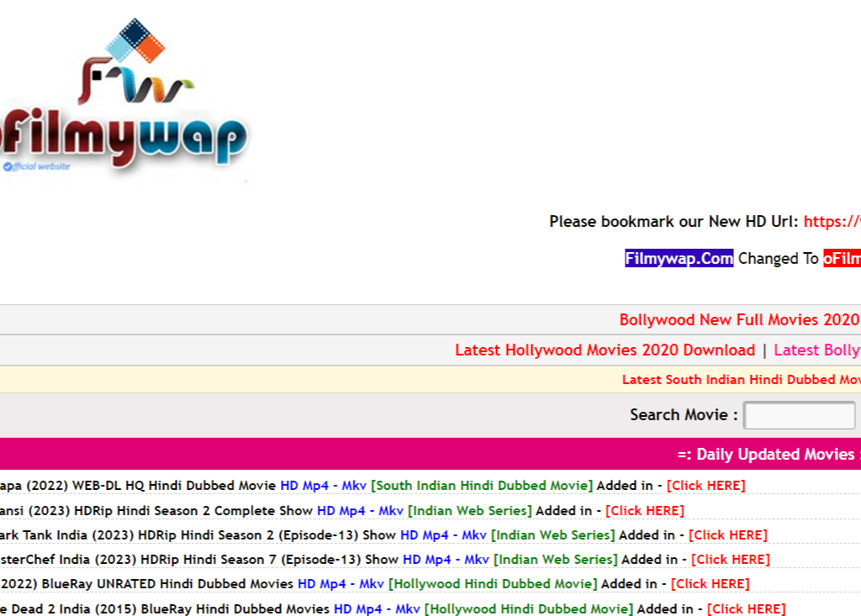
Task: Click HERE on the Dead 2 India row
Action: (747, 609)
